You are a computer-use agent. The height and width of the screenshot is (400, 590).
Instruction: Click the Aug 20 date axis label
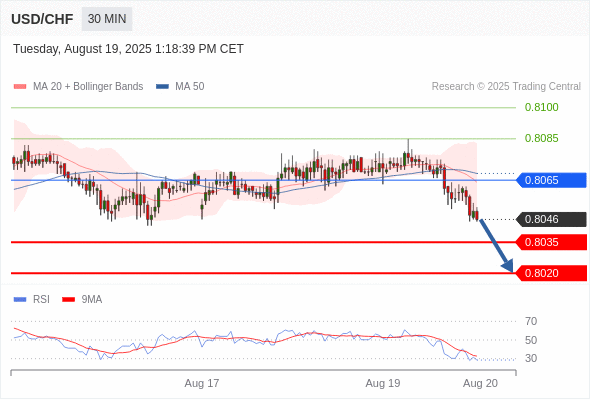(480, 383)
